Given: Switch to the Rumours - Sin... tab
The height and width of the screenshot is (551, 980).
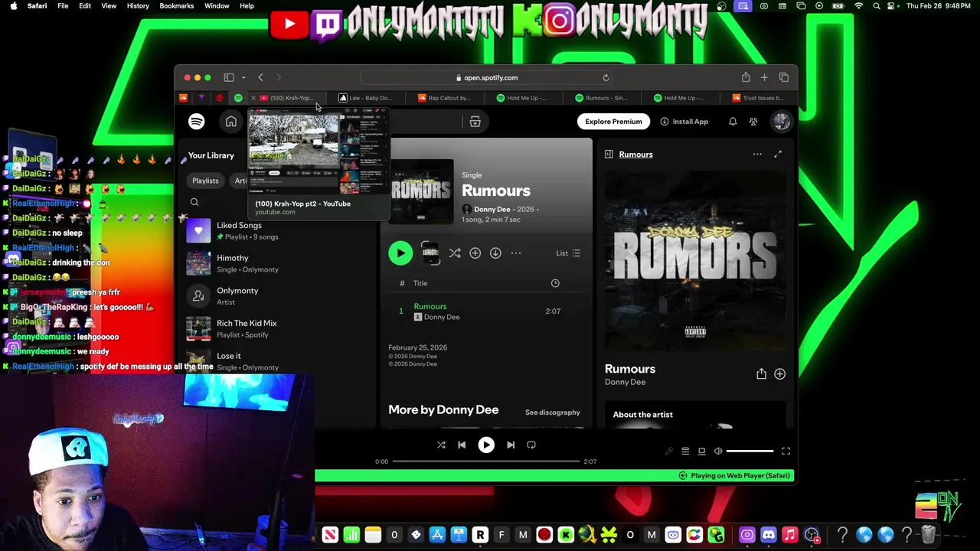Looking at the screenshot, I should pos(602,98).
